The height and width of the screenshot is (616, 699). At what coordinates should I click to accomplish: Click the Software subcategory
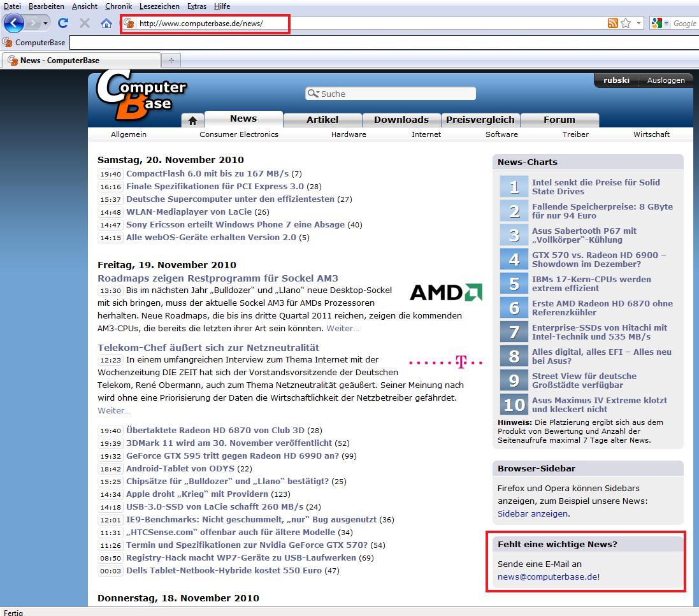[x=501, y=134]
